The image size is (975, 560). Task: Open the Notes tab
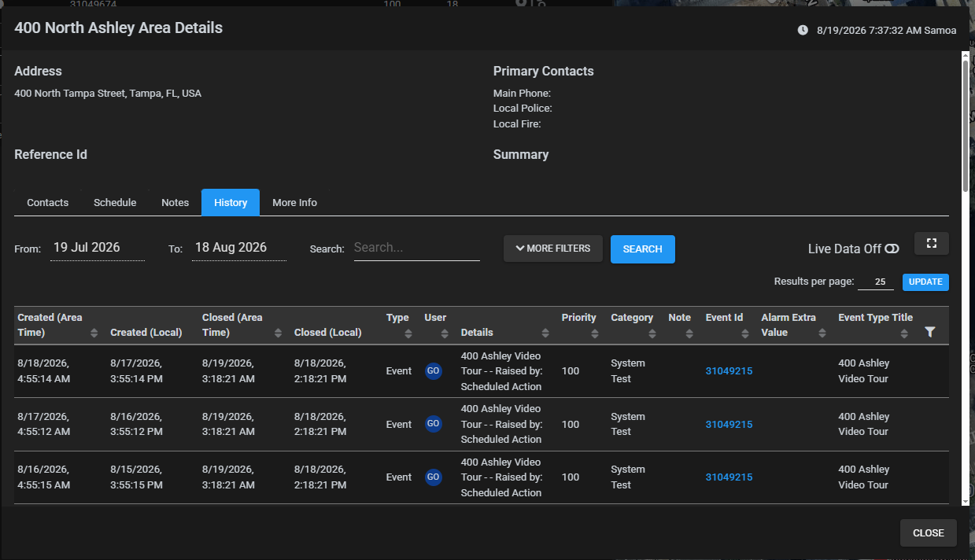[x=175, y=202]
